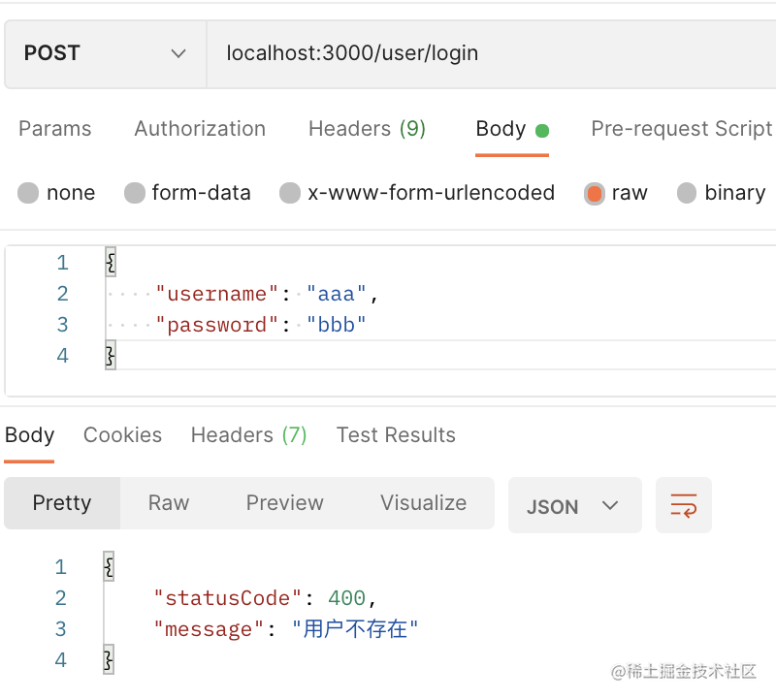Select the raw body type radio

point(595,193)
